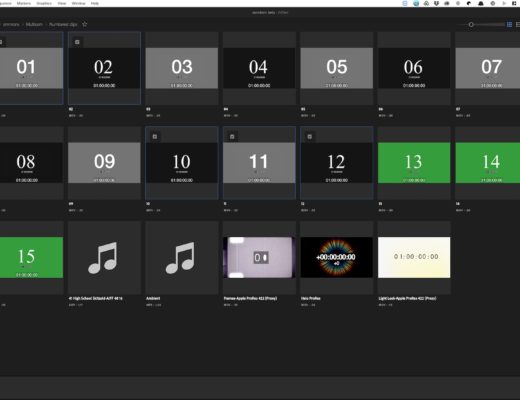The width and height of the screenshot is (520, 400).
Task: Select the green clip 14 thumbnail
Action: (488, 163)
